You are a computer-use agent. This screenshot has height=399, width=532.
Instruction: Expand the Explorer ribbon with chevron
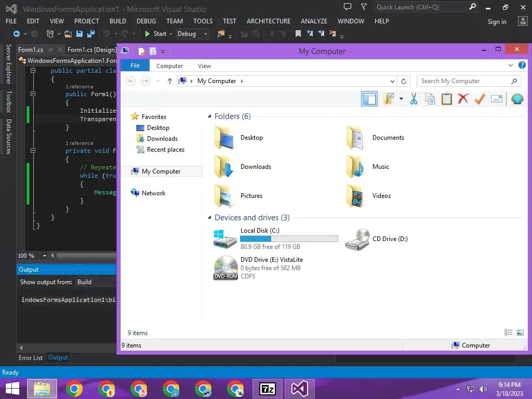click(510, 65)
